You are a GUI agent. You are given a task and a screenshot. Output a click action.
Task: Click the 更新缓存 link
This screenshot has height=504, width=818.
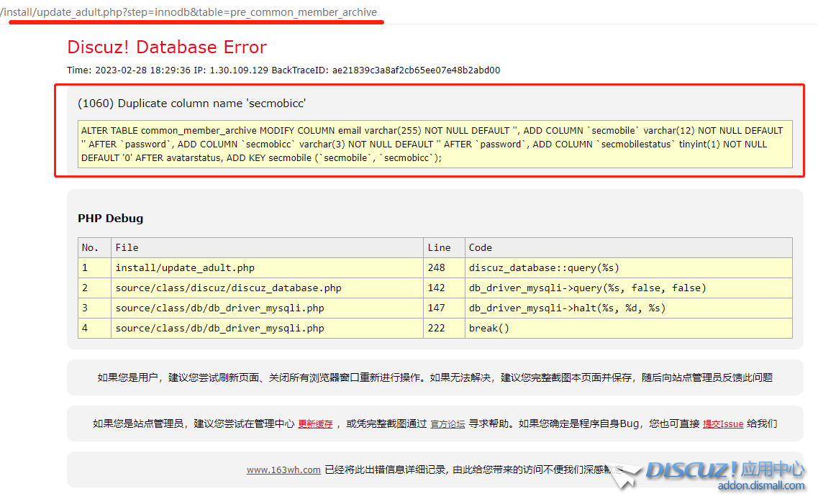(315, 424)
